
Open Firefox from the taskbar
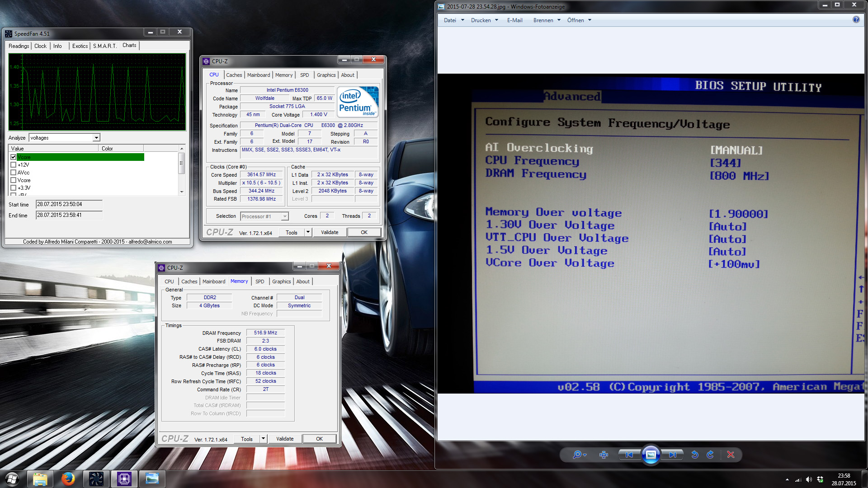pyautogui.click(x=68, y=479)
